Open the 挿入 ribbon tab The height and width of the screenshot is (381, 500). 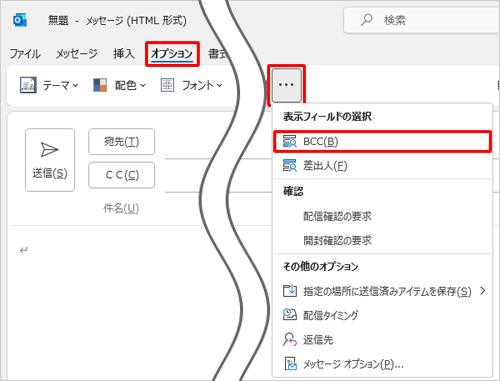pyautogui.click(x=124, y=54)
